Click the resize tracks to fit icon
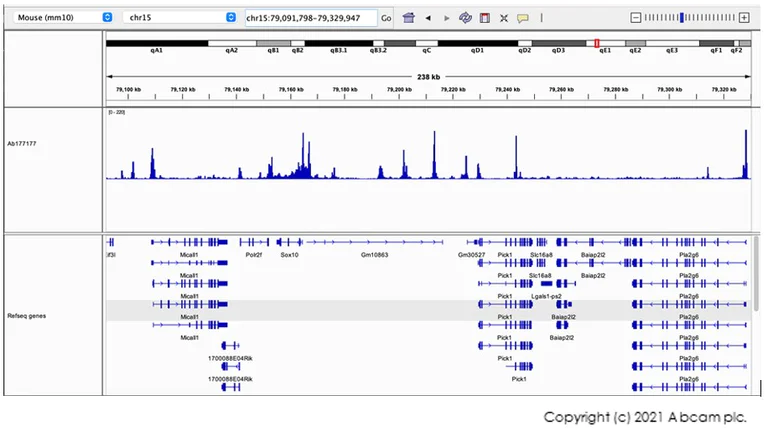 [x=504, y=18]
